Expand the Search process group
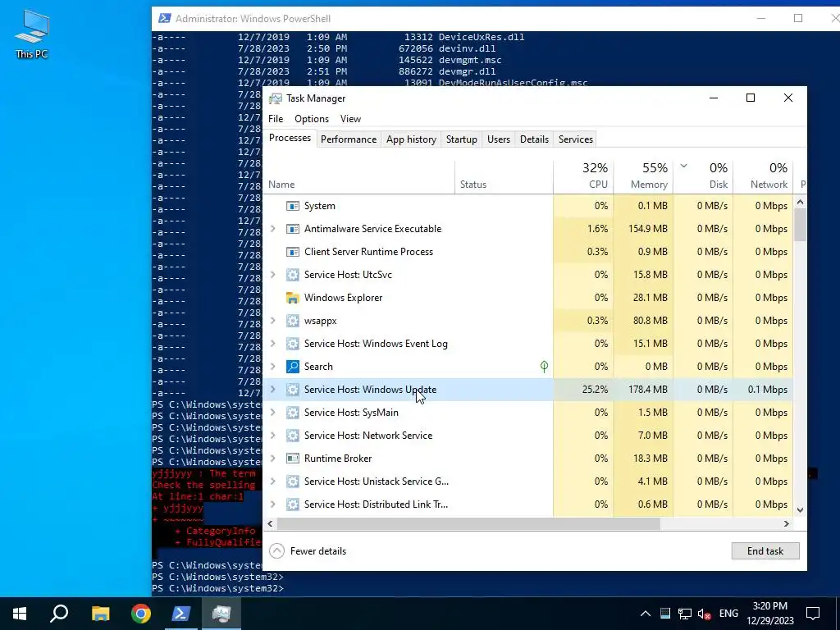Screen dimensions: 840x630 tap(272, 367)
